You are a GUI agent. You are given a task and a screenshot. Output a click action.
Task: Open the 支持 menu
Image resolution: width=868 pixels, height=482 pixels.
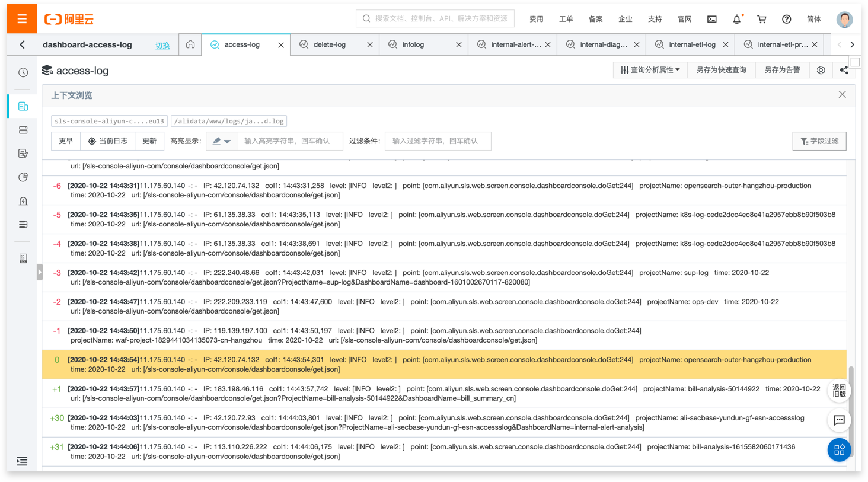tap(655, 19)
